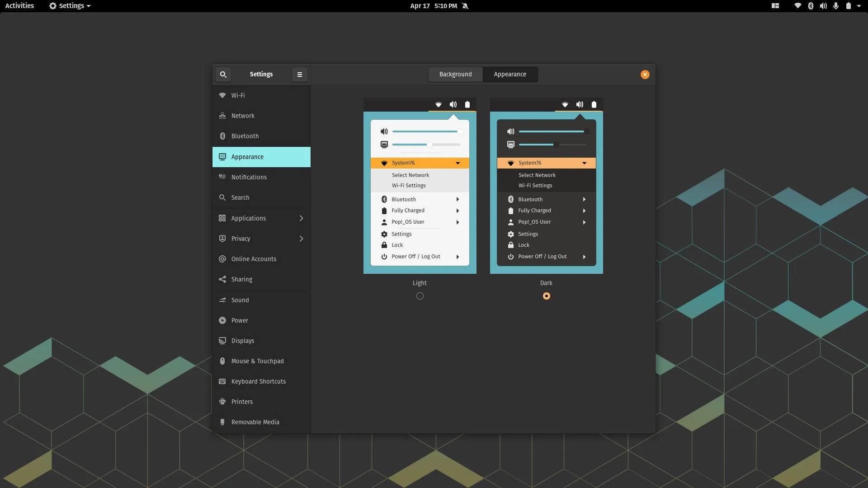Click the Light theme preview thumbnail
Screen dimensions: 868x488
coord(420,186)
